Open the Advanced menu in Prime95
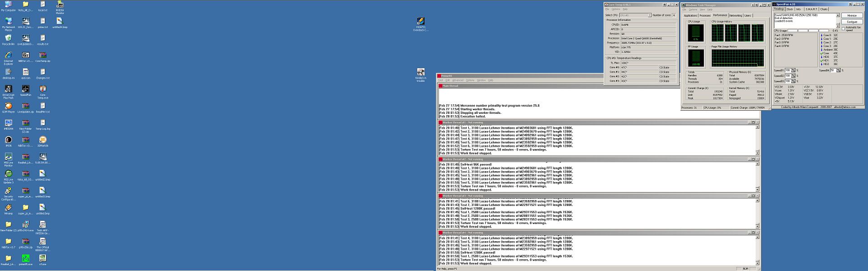Screen dimensions: 868x271 458,80
